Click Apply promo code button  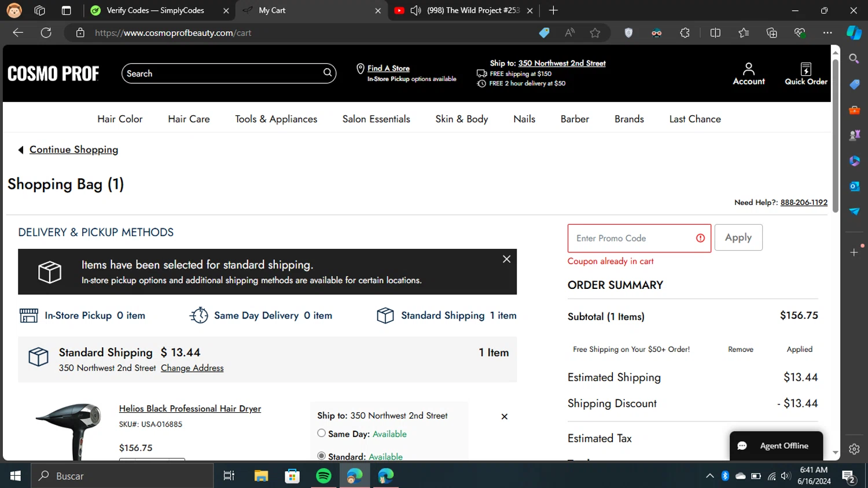[738, 237]
